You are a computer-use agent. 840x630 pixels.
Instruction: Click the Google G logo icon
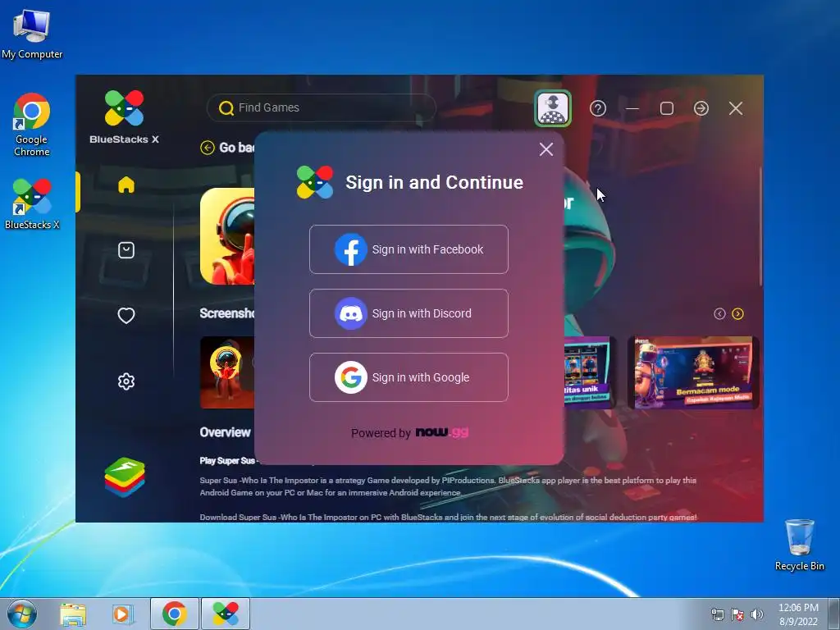[351, 377]
